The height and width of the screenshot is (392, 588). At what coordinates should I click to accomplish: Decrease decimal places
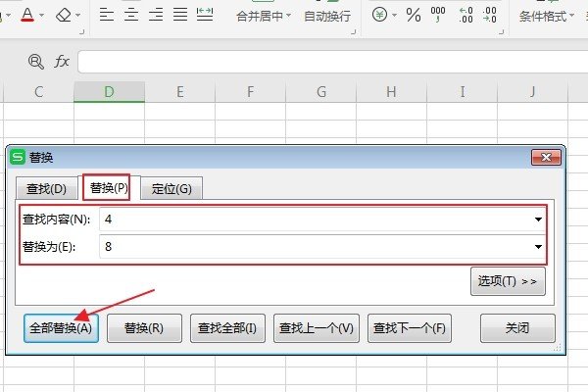point(489,15)
